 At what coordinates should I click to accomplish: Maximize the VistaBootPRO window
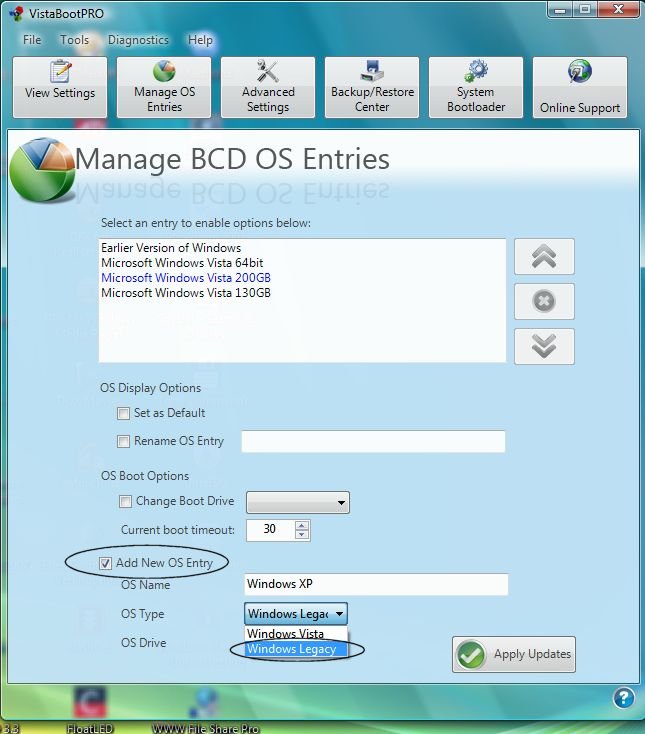(585, 9)
